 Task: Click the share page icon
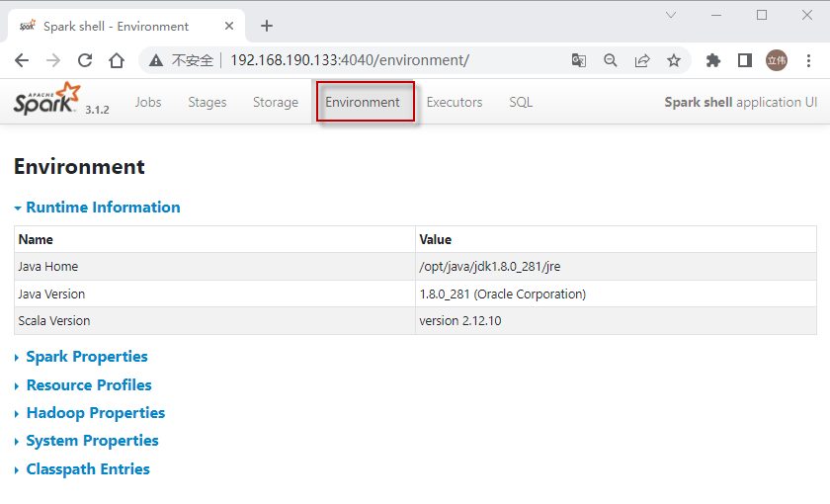pyautogui.click(x=642, y=60)
